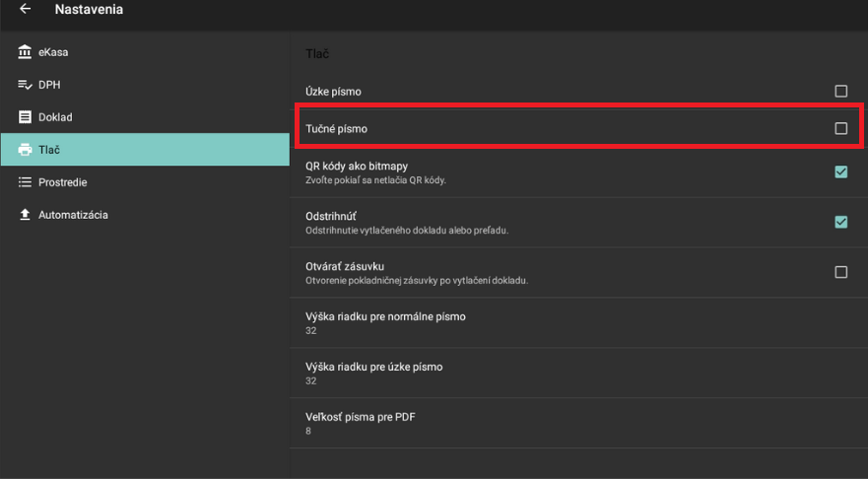Image resolution: width=868 pixels, height=479 pixels.
Task: Open Automatizácia settings label
Action: click(x=73, y=215)
